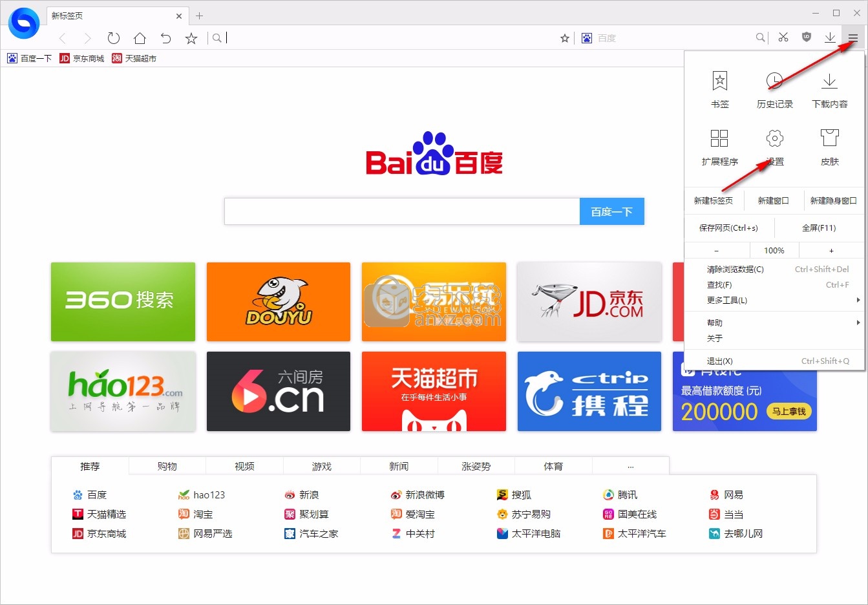Open 天猫超市 bookmark in bookmarks bar
The width and height of the screenshot is (868, 605).
[x=134, y=58]
